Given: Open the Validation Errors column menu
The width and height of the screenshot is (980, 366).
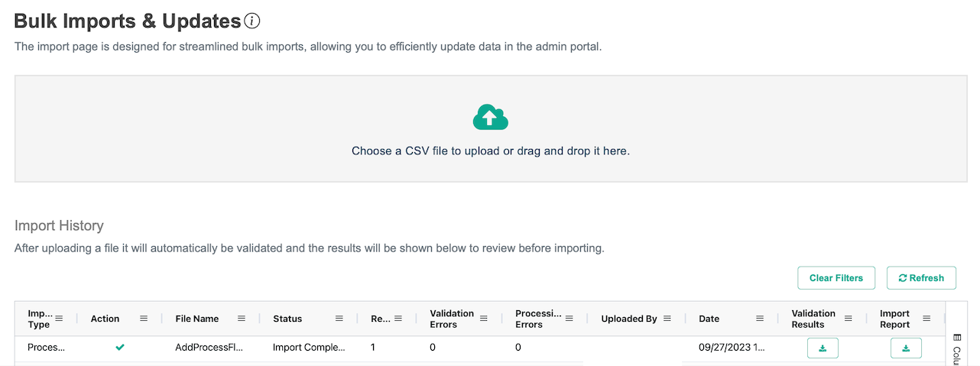Looking at the screenshot, I should [484, 319].
